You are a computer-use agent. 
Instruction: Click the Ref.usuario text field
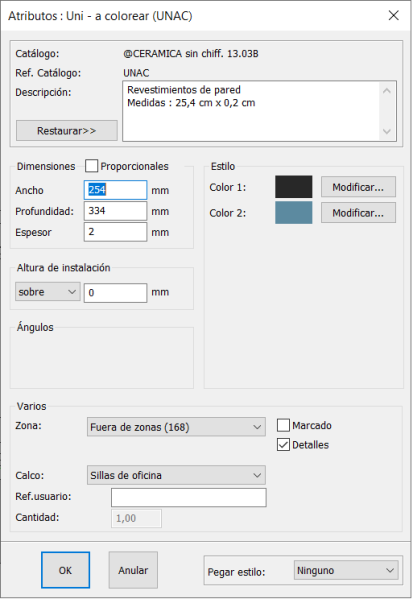[189, 497]
